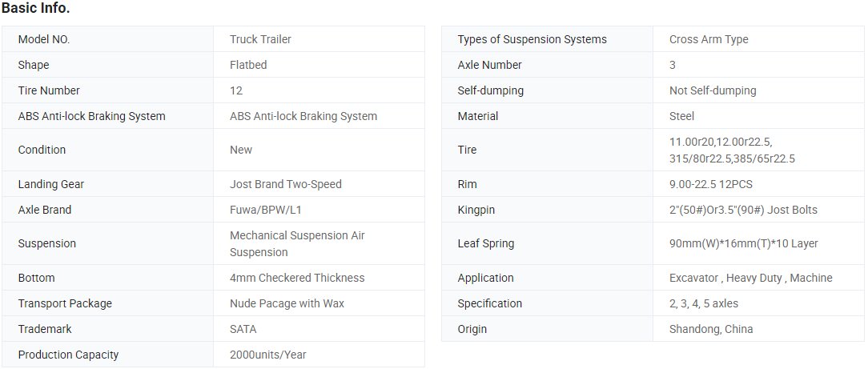This screenshot has height=369, width=868.
Task: Click the Truck Trailer value
Action: [x=260, y=39]
